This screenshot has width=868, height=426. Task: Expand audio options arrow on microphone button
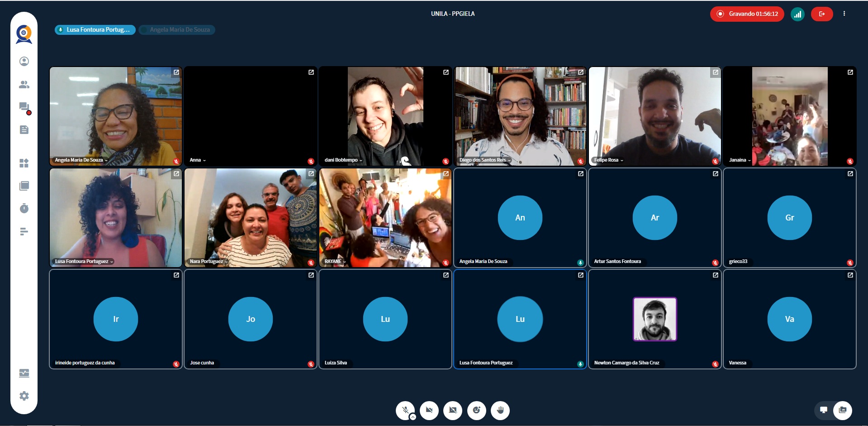pos(413,417)
